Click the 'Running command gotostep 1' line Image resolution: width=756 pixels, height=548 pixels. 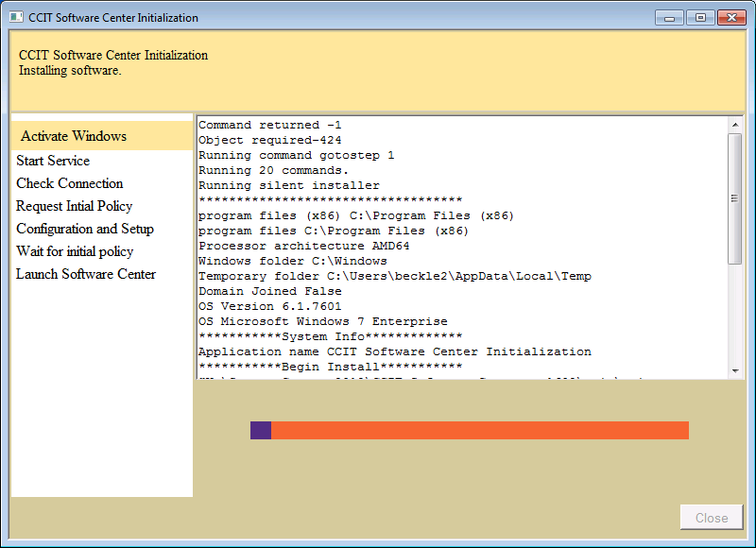[297, 155]
